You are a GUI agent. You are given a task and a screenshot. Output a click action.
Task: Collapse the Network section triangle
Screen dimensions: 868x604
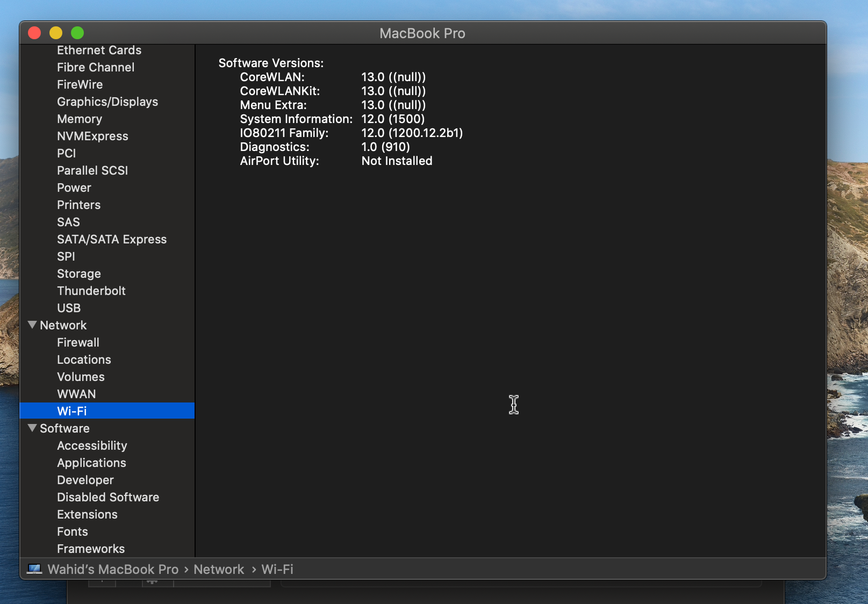click(x=32, y=325)
